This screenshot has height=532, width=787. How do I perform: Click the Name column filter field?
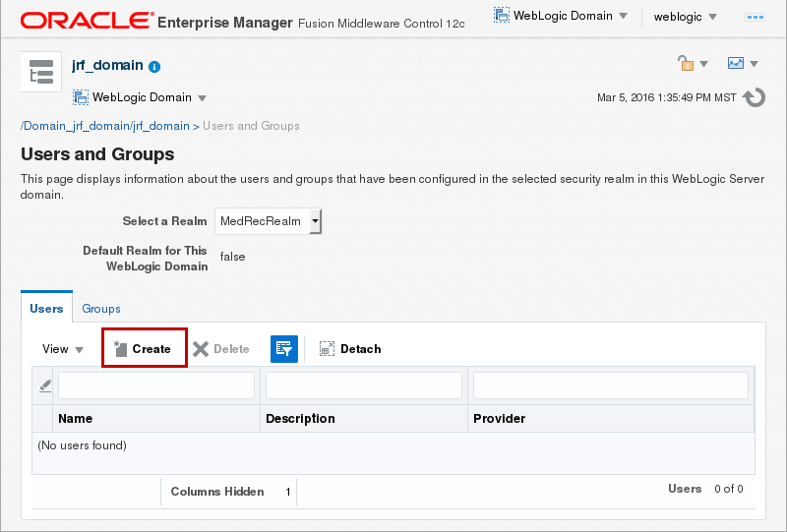pos(156,385)
